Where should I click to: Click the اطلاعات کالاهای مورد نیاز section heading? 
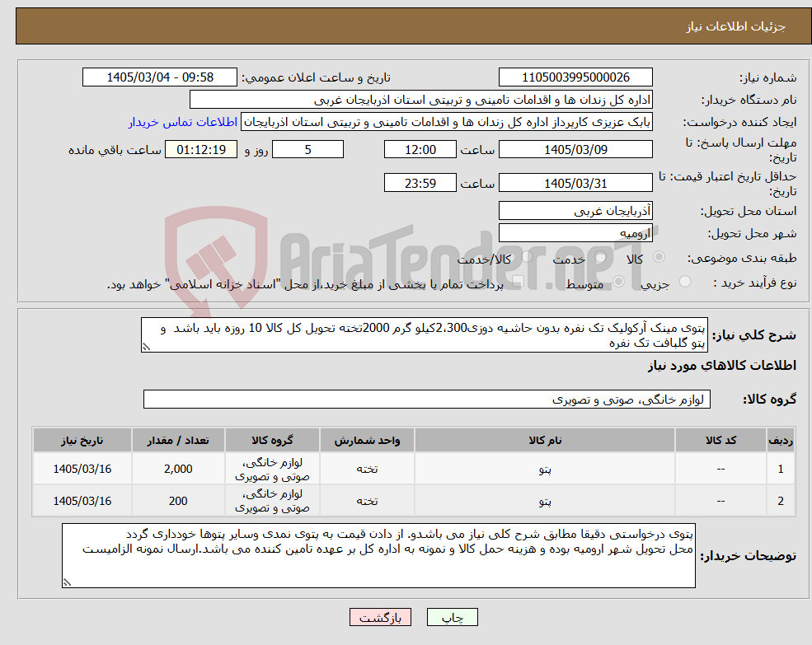(721, 366)
